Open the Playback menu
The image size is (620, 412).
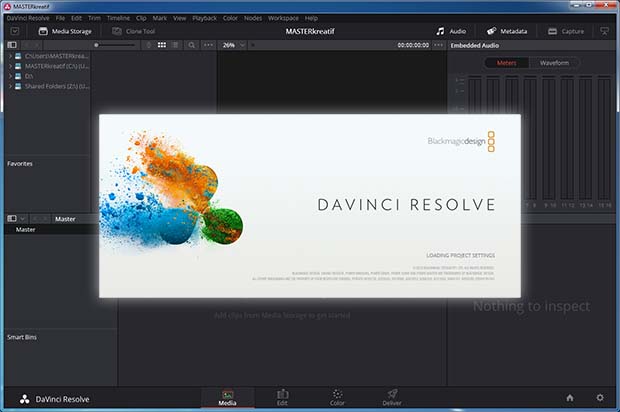click(204, 18)
